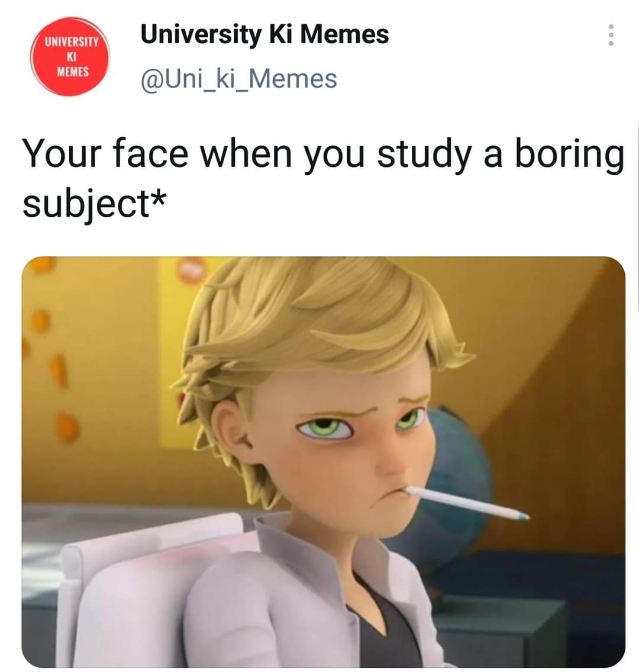639x672 pixels.
Task: Open the @Uni_ki_Memes handle link
Action: [x=239, y=79]
